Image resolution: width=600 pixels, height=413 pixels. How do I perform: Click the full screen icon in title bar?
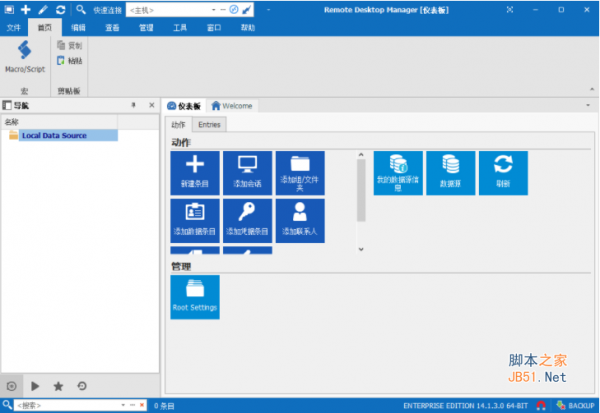(x=510, y=10)
